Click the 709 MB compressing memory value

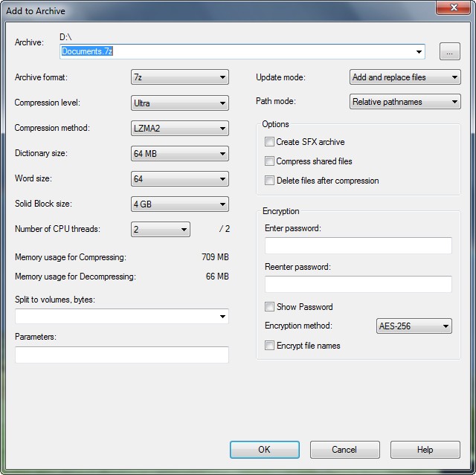tap(215, 257)
